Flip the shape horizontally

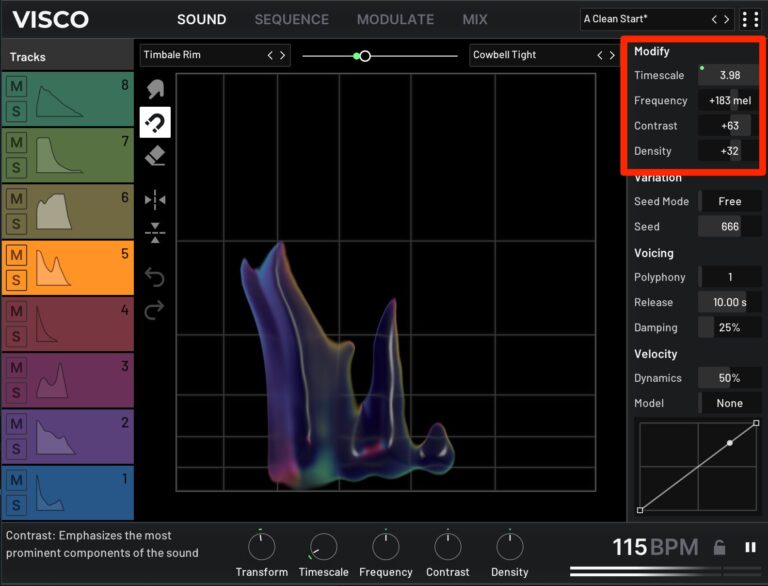(x=155, y=200)
